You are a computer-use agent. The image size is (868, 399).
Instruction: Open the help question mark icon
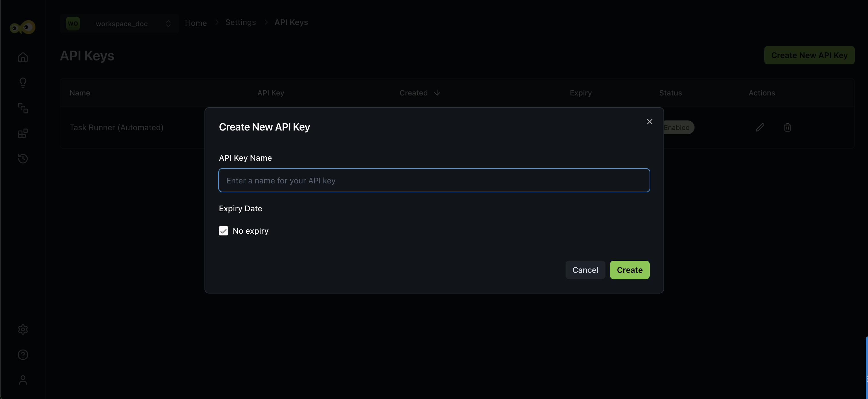coord(23,355)
